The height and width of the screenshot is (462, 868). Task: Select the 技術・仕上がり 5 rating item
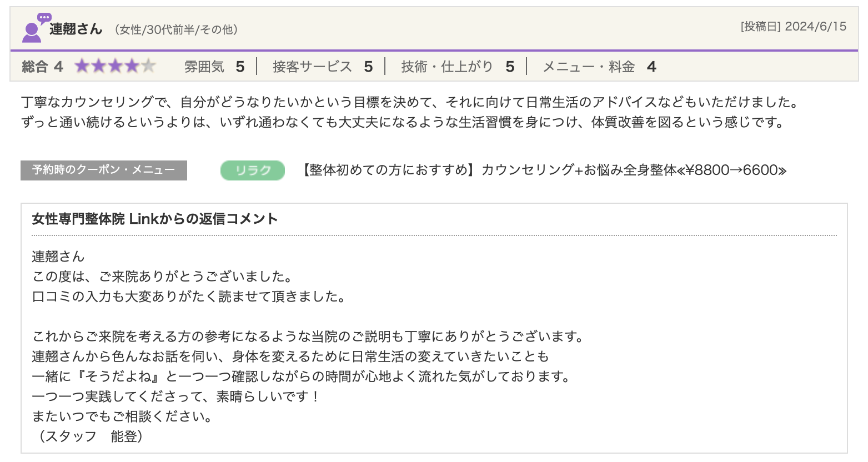coord(458,67)
